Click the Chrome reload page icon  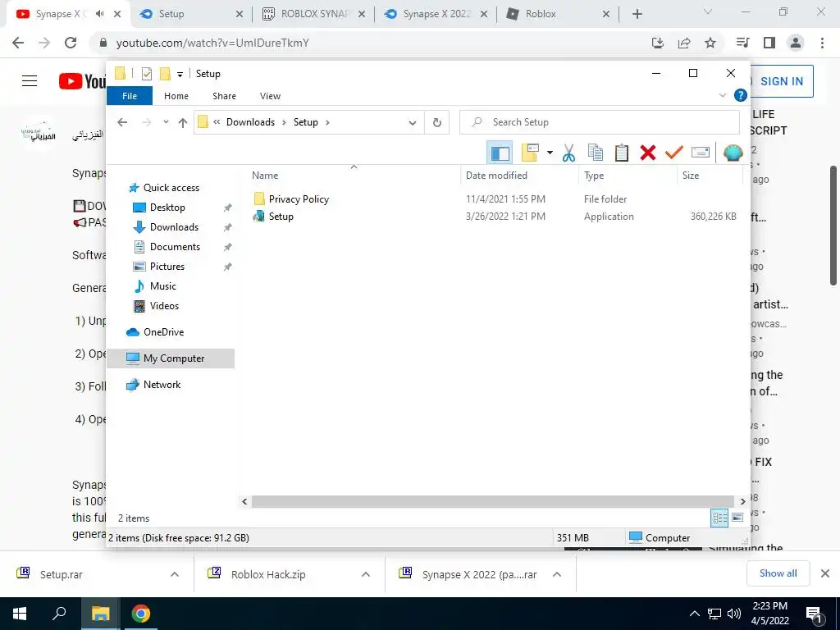pyautogui.click(x=71, y=43)
